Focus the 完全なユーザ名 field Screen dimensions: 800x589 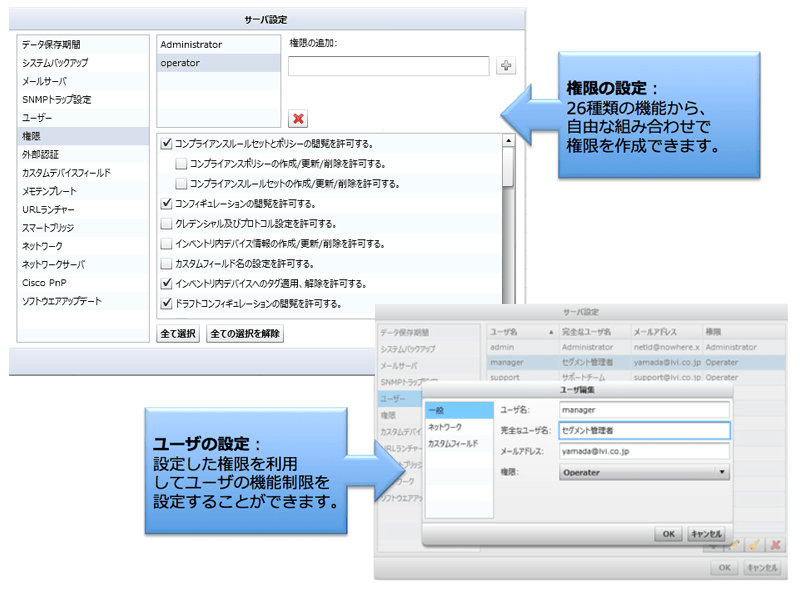click(644, 430)
